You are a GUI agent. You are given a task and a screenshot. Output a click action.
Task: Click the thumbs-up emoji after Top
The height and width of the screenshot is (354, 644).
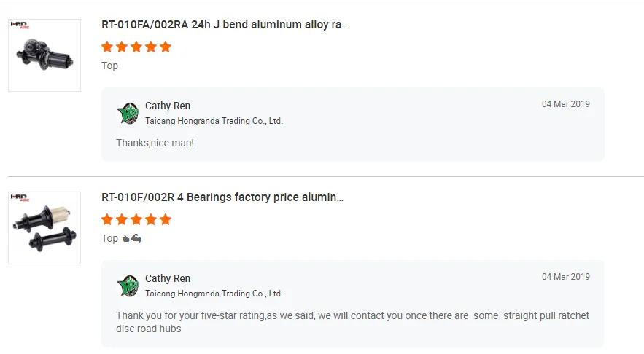click(x=126, y=238)
